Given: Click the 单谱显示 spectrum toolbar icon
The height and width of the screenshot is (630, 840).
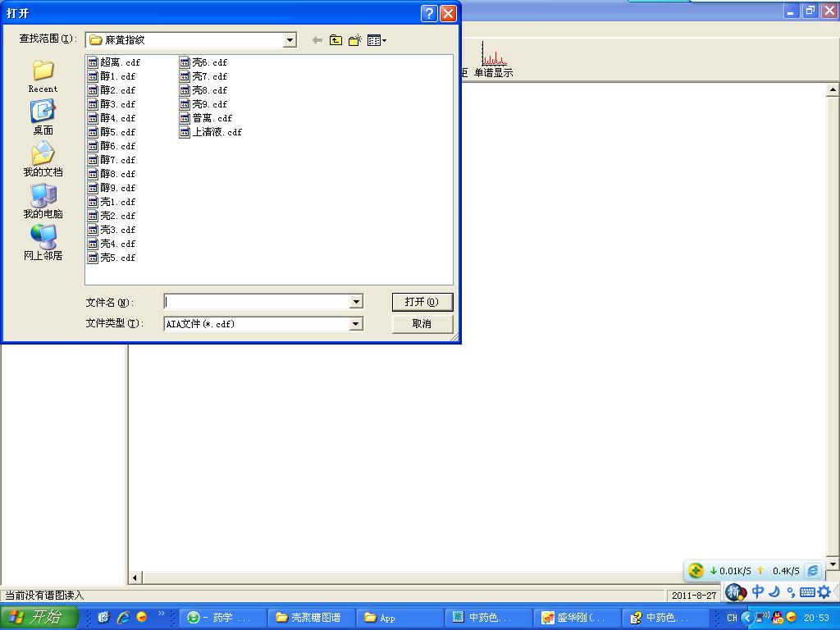Looking at the screenshot, I should 493,60.
